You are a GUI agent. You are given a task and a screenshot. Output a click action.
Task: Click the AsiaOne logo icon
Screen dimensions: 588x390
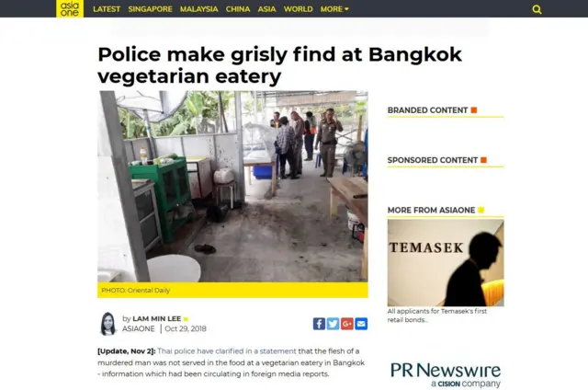click(70, 8)
